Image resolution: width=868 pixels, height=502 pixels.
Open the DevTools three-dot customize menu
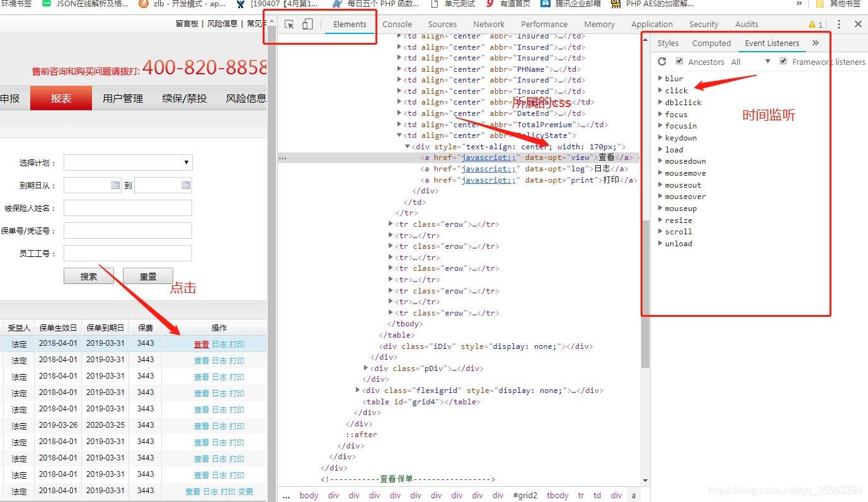coord(839,24)
